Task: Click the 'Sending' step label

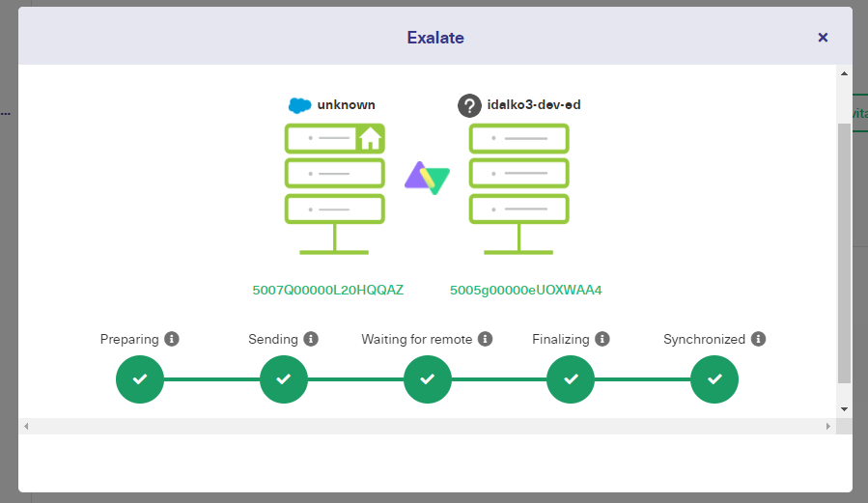Action: pos(273,339)
